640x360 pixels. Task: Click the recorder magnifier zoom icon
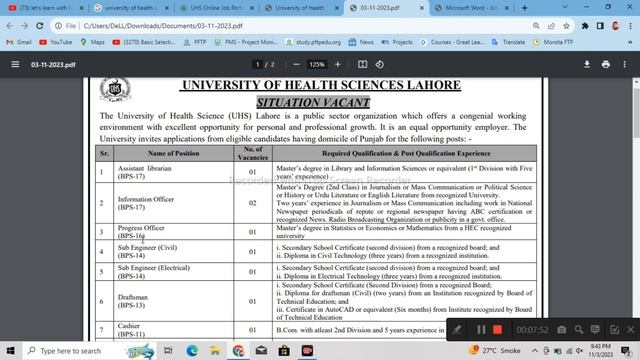579,330
